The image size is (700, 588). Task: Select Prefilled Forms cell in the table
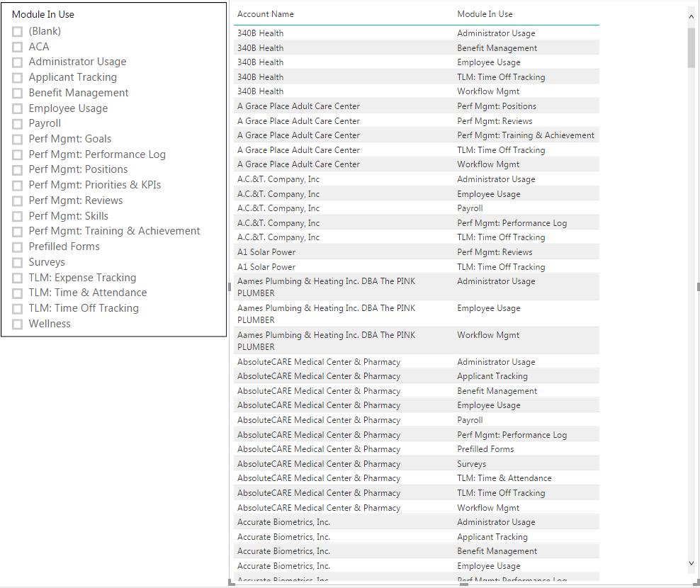(485, 449)
